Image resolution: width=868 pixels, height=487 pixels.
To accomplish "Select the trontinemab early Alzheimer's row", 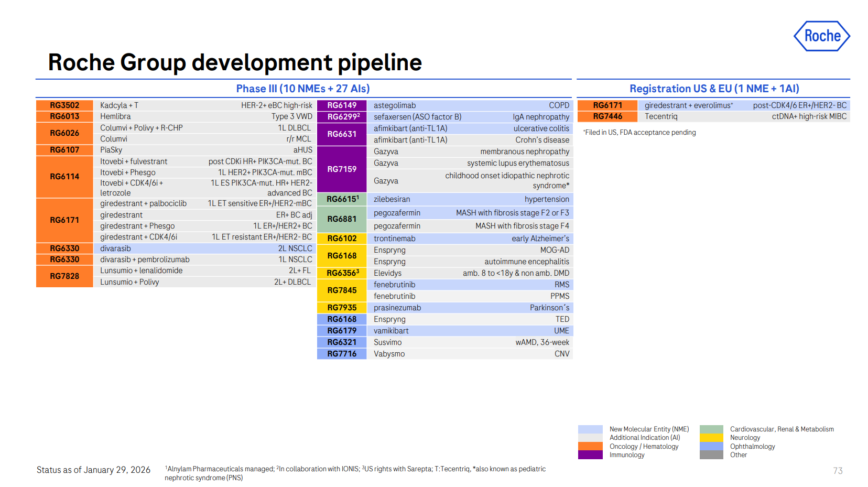I will tap(470, 239).
